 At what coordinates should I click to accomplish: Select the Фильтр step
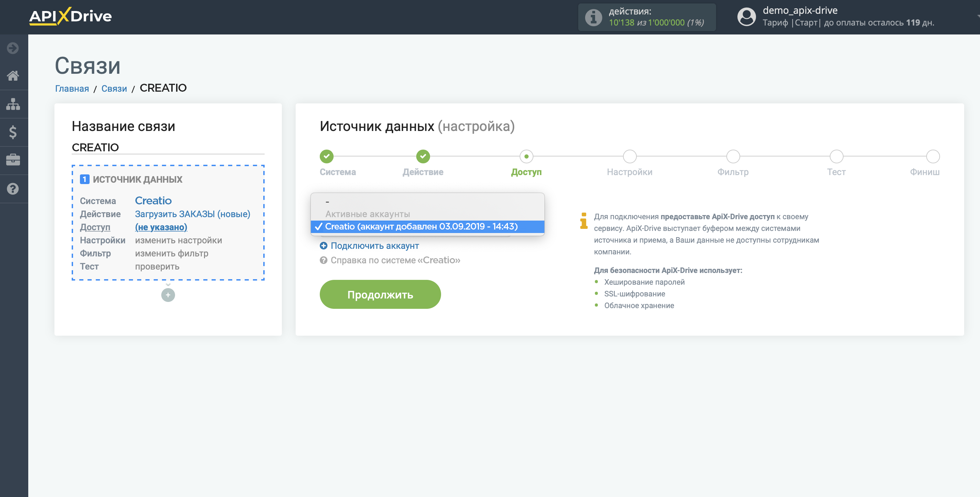click(733, 156)
